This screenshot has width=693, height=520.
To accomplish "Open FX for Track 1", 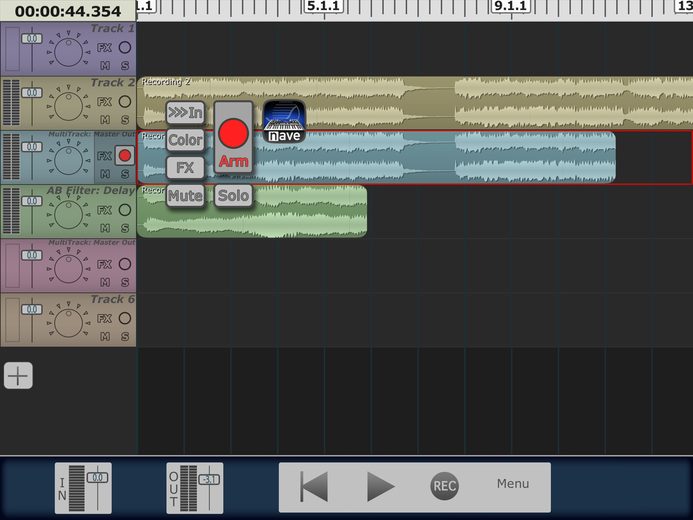I will tap(104, 48).
